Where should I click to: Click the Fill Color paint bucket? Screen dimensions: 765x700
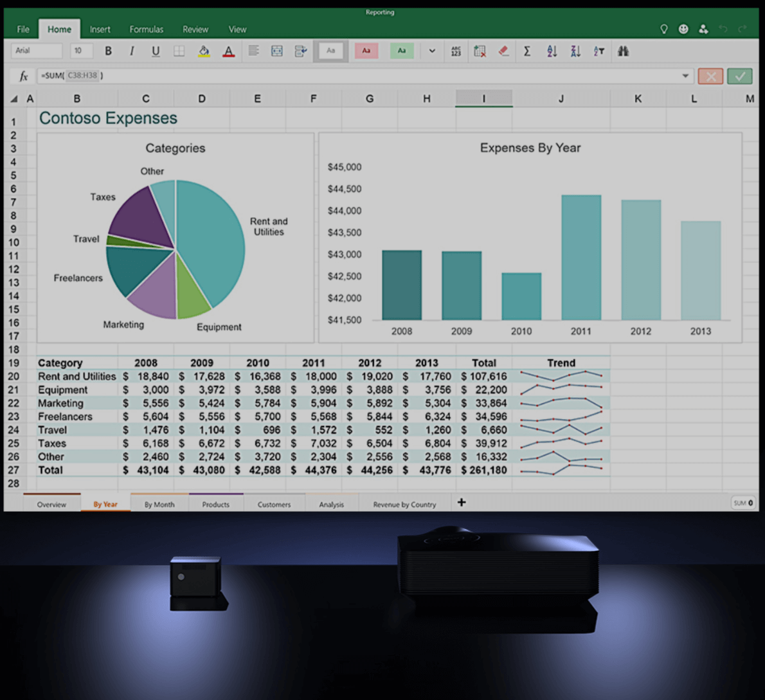pyautogui.click(x=204, y=51)
